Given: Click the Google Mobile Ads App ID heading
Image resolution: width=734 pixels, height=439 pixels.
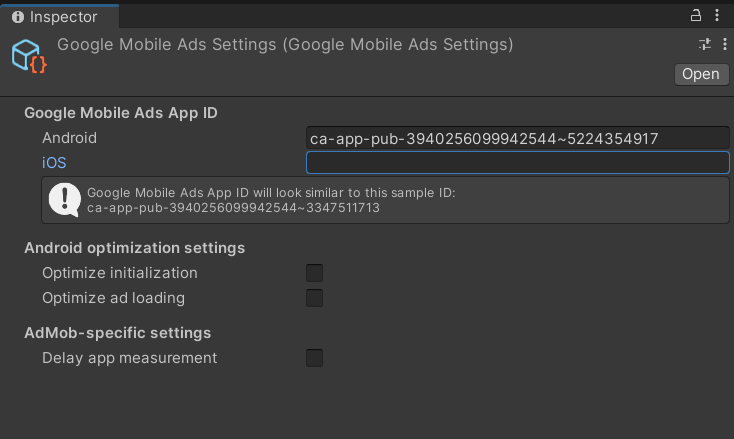Looking at the screenshot, I should click(121, 113).
